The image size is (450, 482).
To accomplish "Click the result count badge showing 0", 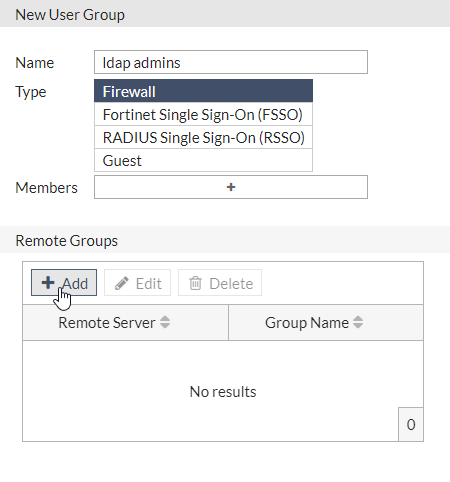I will click(x=411, y=424).
